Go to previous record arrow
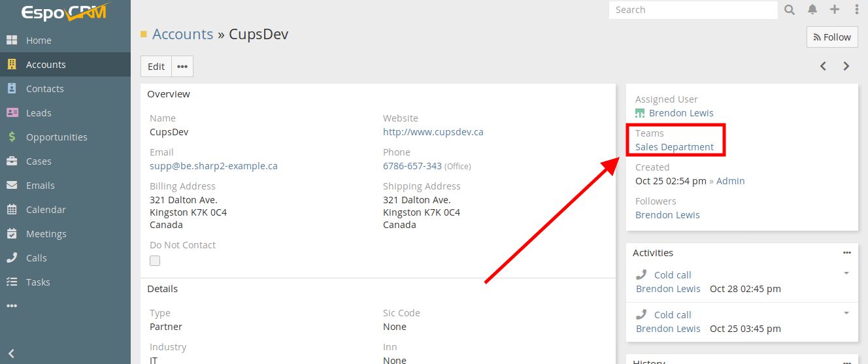The image size is (868, 364). [824, 66]
